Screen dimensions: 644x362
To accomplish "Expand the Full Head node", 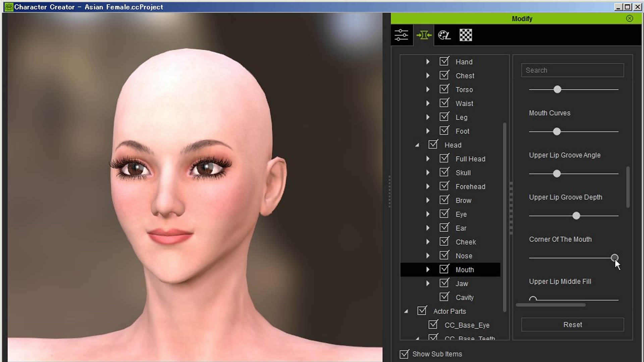I will [x=428, y=159].
